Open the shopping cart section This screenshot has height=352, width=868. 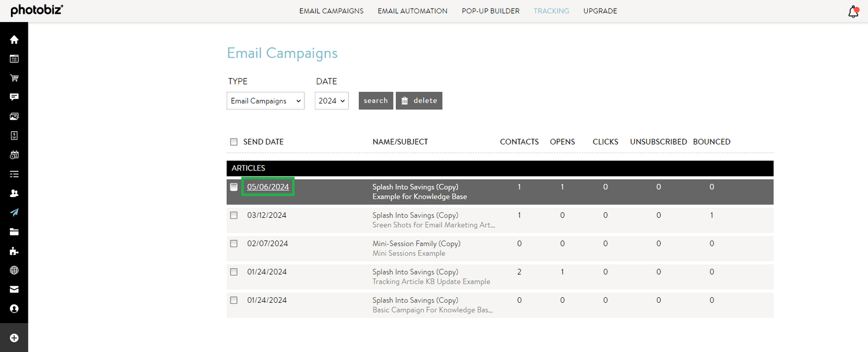coord(14,77)
